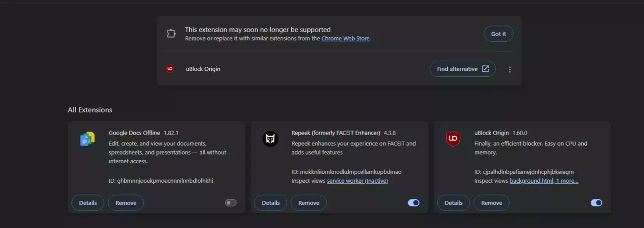
Task: Click 'Finally, an efficient blocker' description text
Action: pyautogui.click(x=531, y=148)
